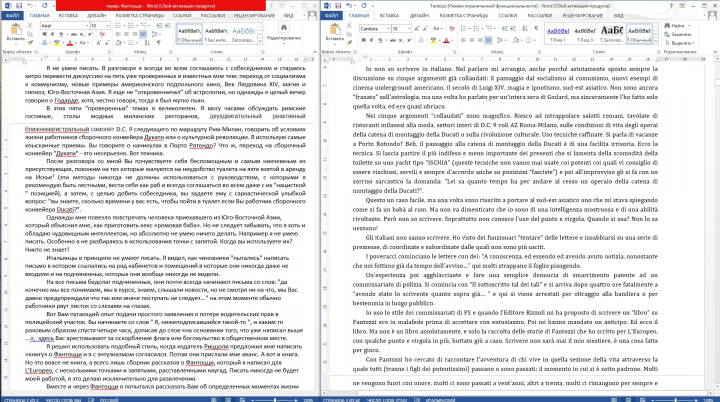Click РУССКИЙ language in left status bar
Viewport: 720px width, 402px height.
point(109,400)
